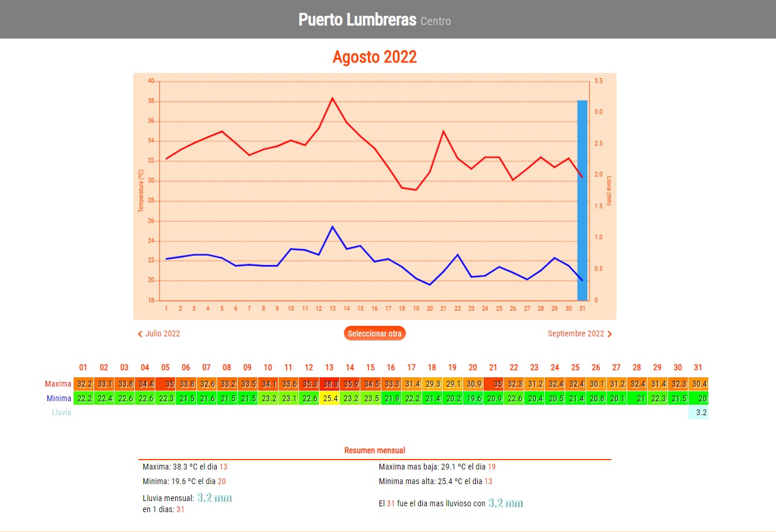Image resolution: width=776 pixels, height=532 pixels.
Task: Click the Seleccionar otra button
Action: (374, 333)
